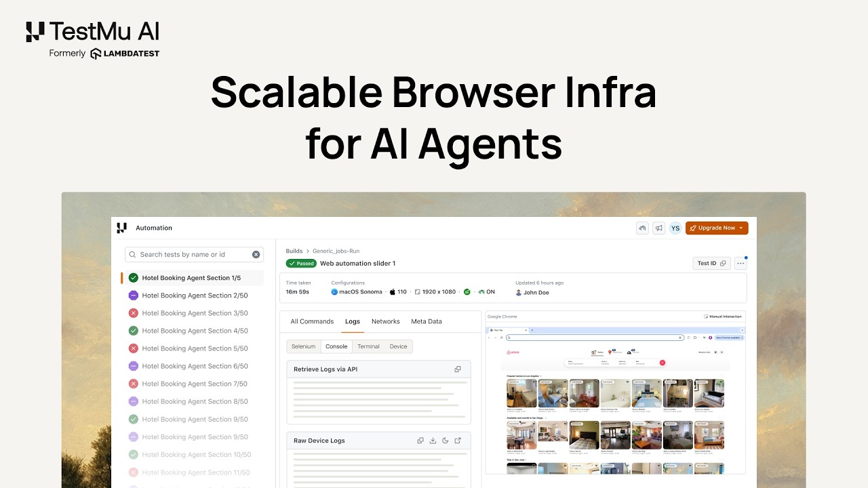Switch to the All Commands tab

312,321
